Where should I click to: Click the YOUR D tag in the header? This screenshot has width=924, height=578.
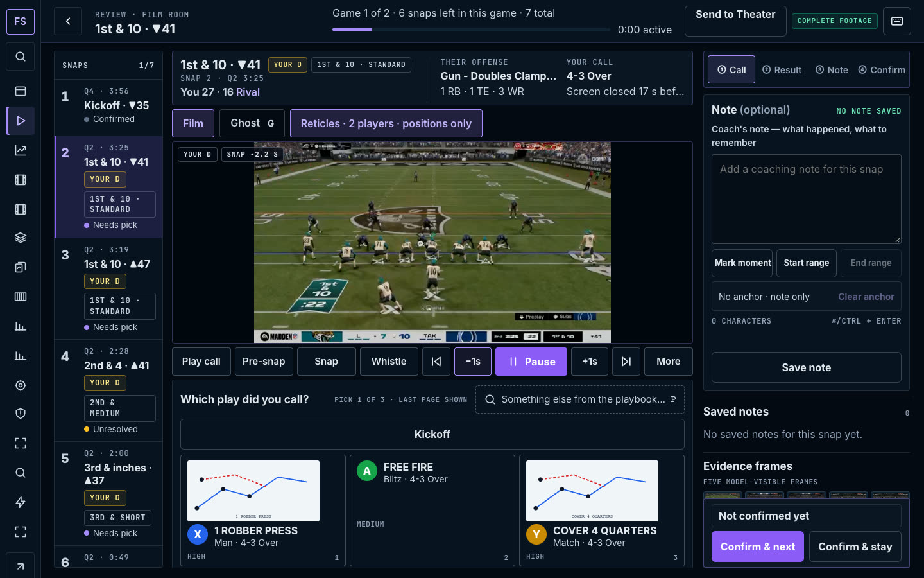[287, 65]
